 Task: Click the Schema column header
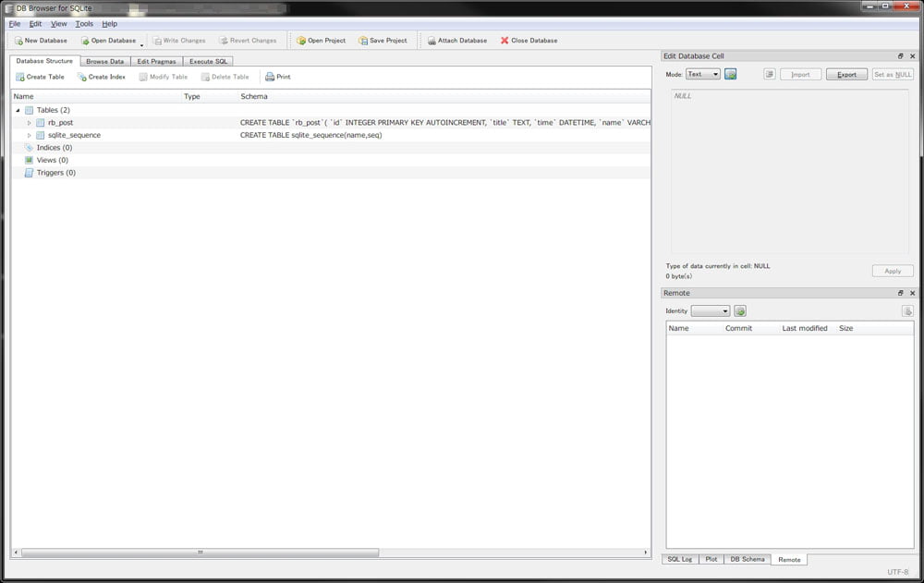coord(445,96)
